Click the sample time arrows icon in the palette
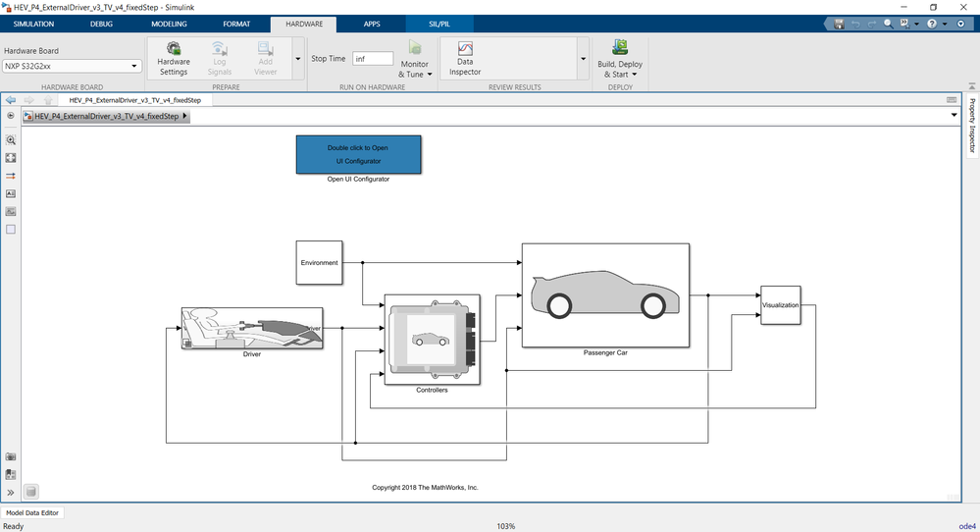The height and width of the screenshot is (532, 980). tap(11, 176)
